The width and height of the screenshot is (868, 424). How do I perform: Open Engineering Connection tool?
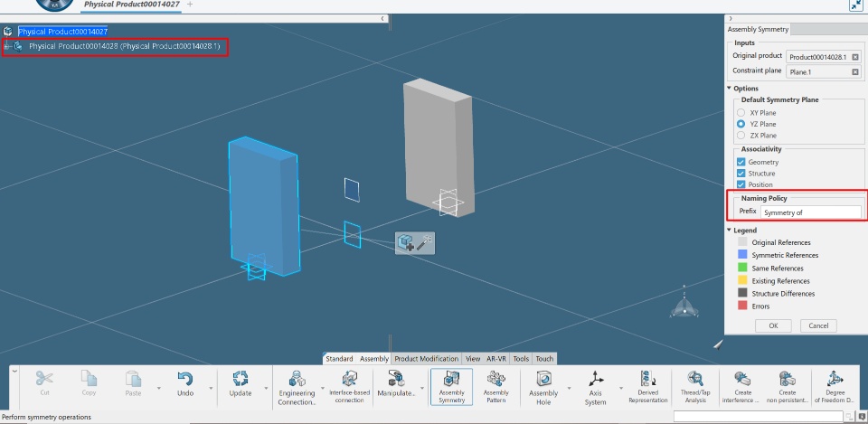point(297,388)
